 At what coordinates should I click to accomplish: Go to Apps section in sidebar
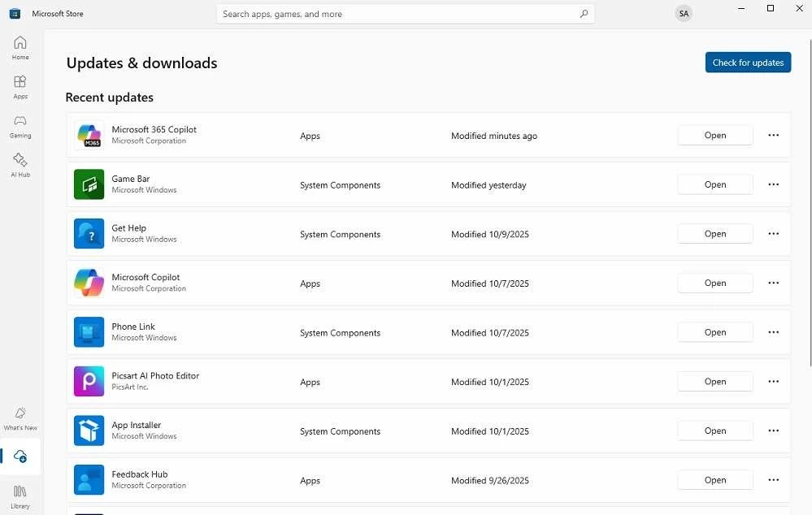tap(20, 86)
